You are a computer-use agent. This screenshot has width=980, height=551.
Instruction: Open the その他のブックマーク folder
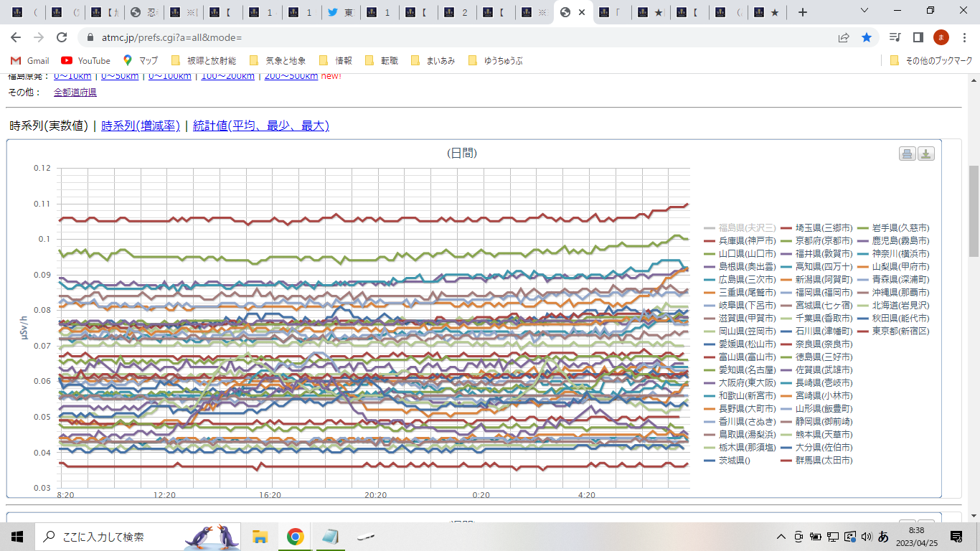931,60
